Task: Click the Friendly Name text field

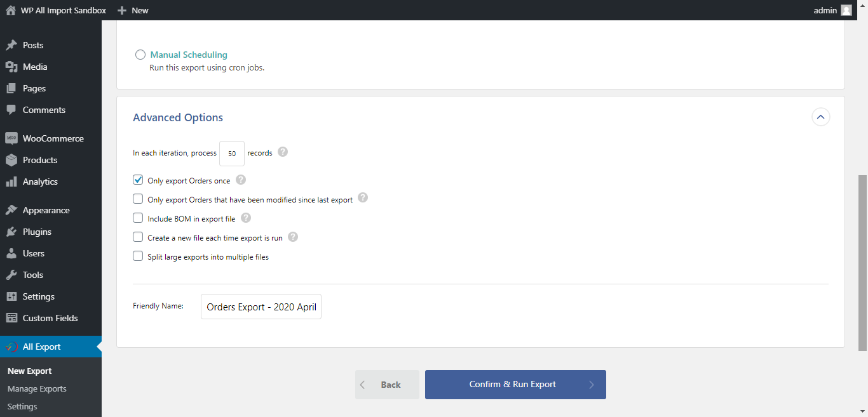Action: click(x=261, y=307)
